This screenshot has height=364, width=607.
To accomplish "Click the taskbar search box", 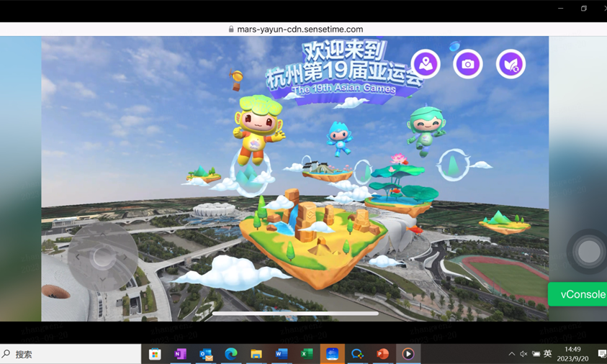I will click(71, 354).
